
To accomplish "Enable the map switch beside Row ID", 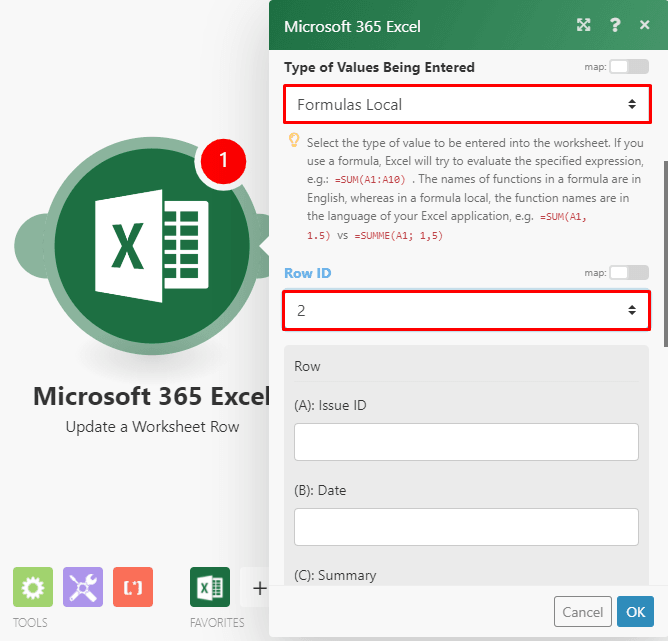I will 629,273.
